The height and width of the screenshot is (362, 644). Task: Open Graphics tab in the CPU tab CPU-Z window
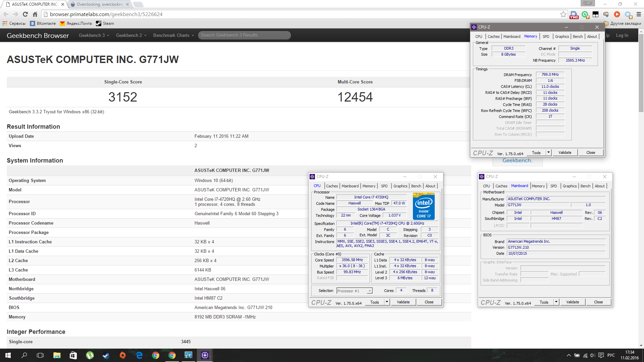[400, 186]
